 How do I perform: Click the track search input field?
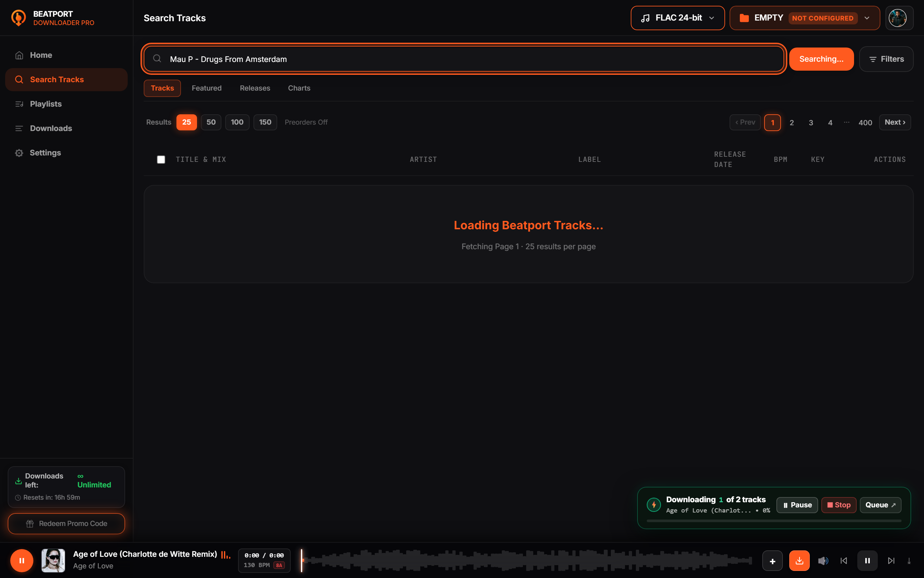click(464, 59)
